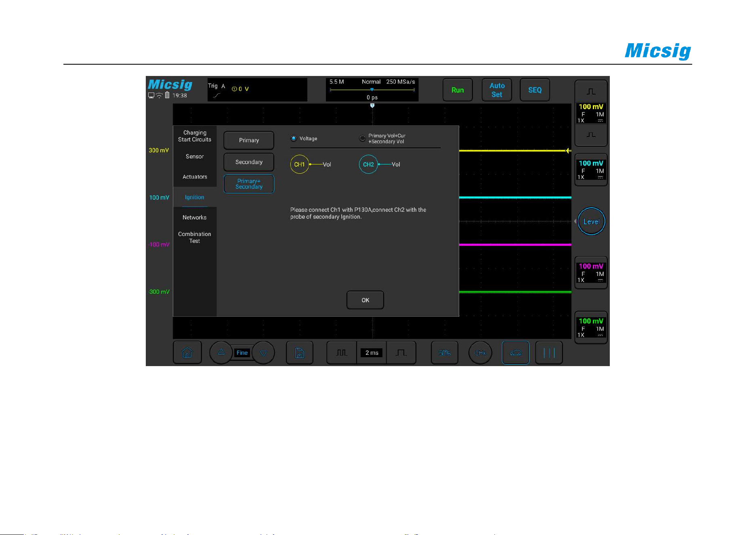756x535 pixels.
Task: Tap the yellow 300 mV axis label
Action: pos(159,150)
